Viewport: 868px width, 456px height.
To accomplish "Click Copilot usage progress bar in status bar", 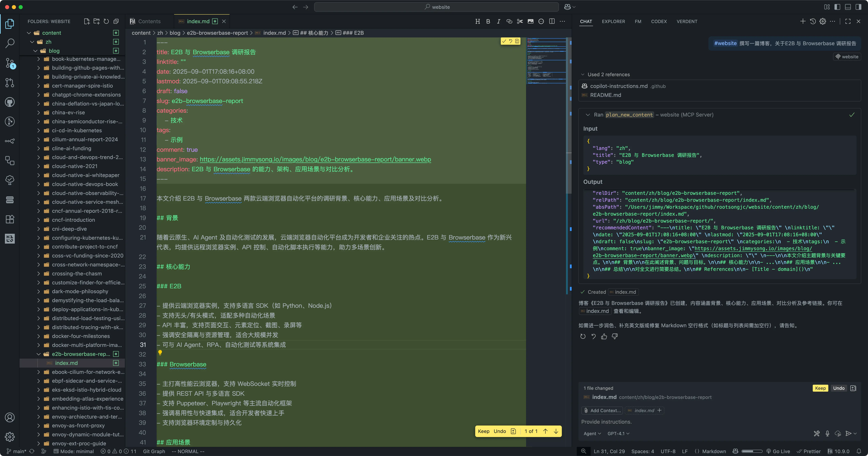I will (752, 451).
